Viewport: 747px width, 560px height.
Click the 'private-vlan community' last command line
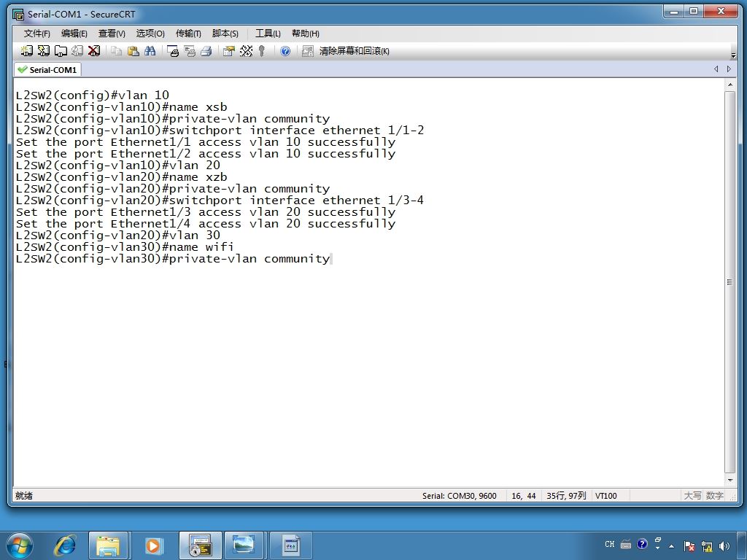172,259
